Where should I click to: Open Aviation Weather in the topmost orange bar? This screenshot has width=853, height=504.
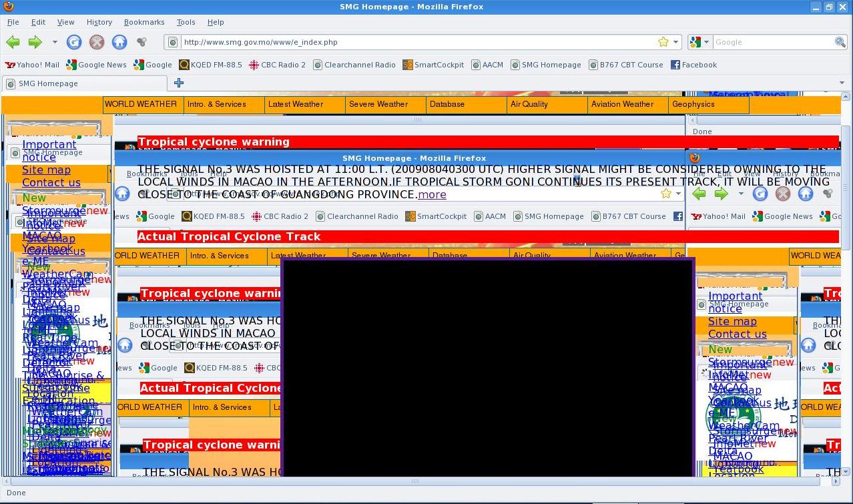pos(629,104)
